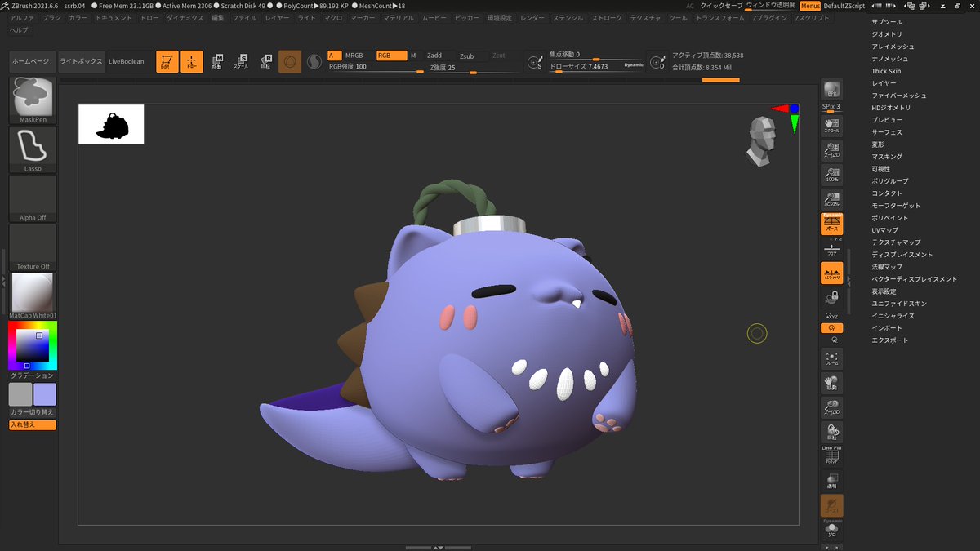This screenshot has height=551, width=980.
Task: Toggle Transparency (透明) display
Action: 831,481
